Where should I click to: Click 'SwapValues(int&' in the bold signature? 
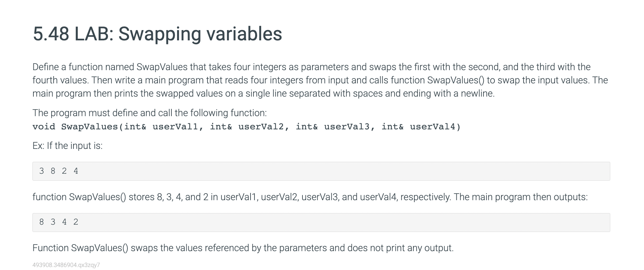tap(104, 127)
